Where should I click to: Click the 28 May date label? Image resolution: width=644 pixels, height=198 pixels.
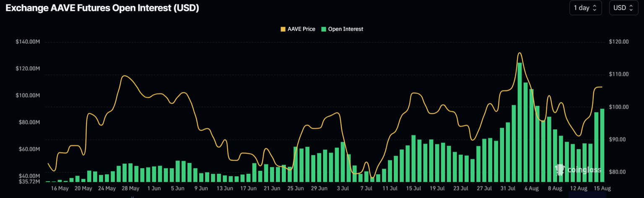[130, 189]
